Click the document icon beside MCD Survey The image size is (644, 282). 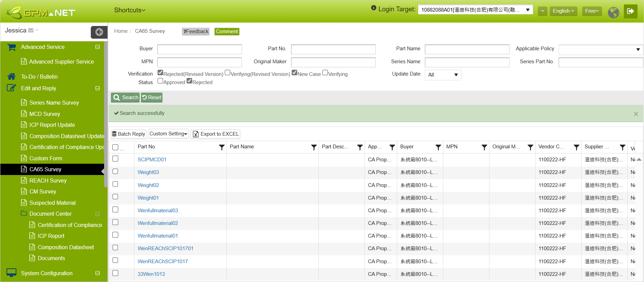pos(24,113)
